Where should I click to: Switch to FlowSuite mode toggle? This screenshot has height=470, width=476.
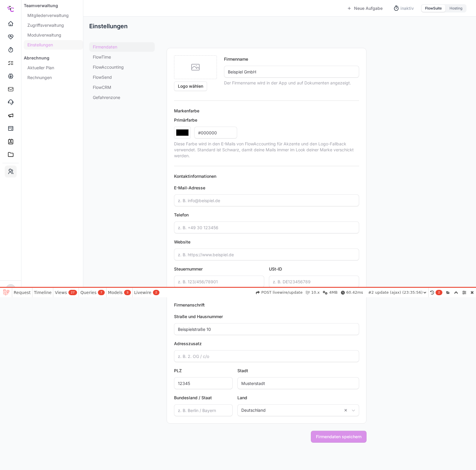click(x=433, y=8)
